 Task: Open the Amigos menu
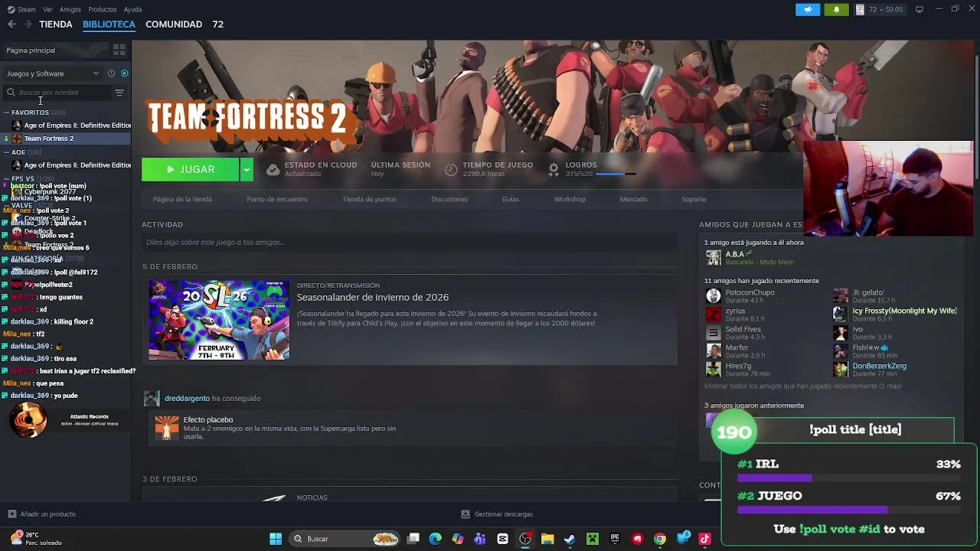coord(70,9)
